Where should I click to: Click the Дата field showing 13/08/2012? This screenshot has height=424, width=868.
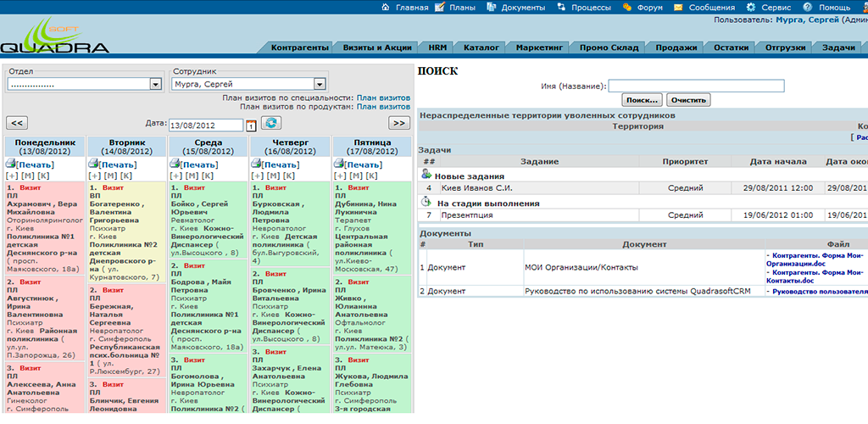tap(206, 126)
